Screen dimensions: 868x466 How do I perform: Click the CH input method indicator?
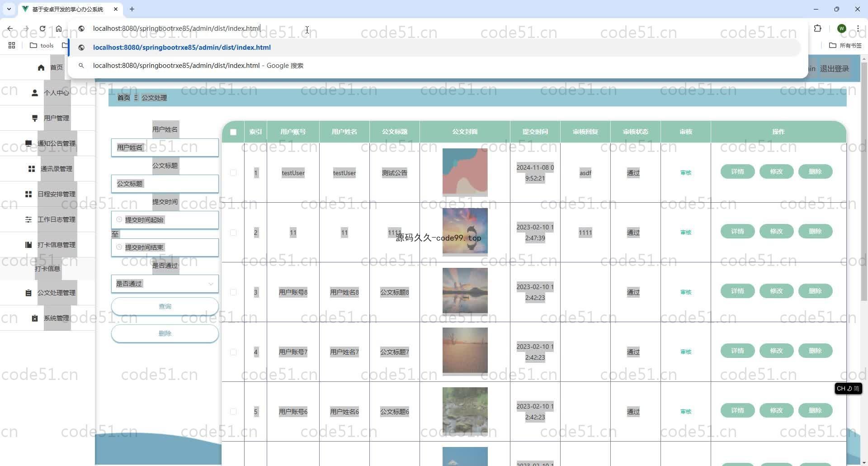click(848, 389)
